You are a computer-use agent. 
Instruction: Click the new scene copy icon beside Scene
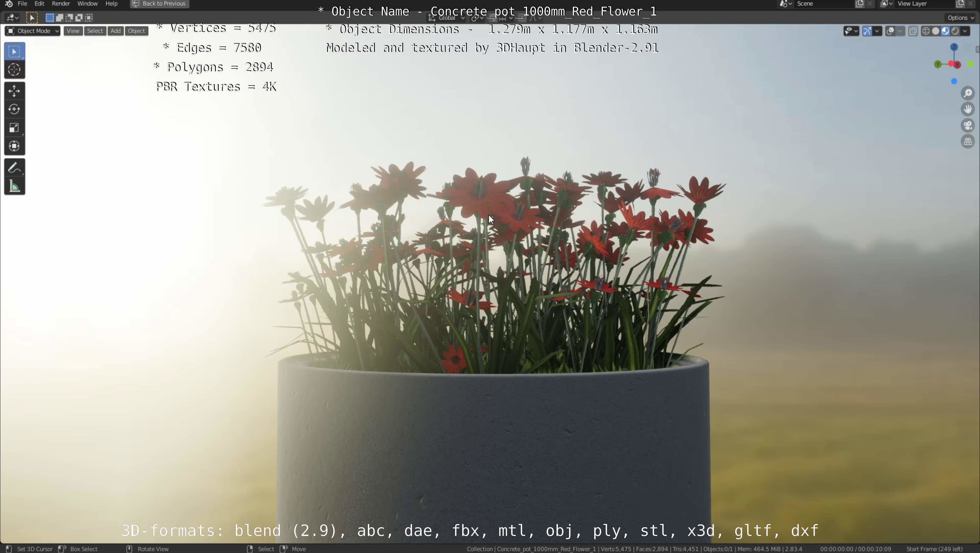[x=859, y=4]
